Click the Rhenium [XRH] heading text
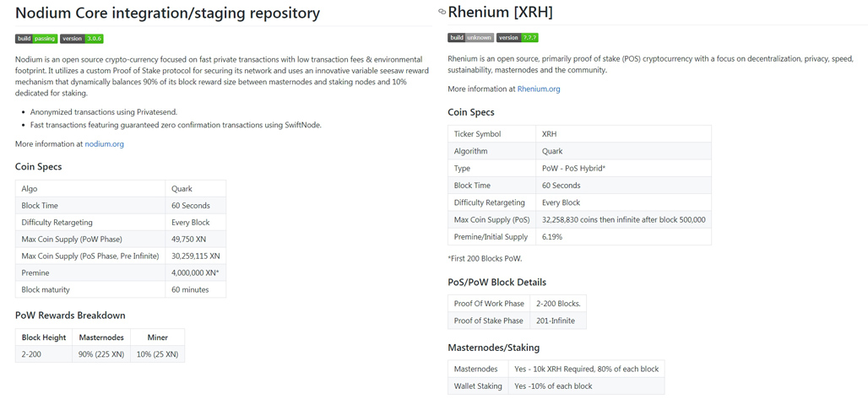 (x=500, y=12)
